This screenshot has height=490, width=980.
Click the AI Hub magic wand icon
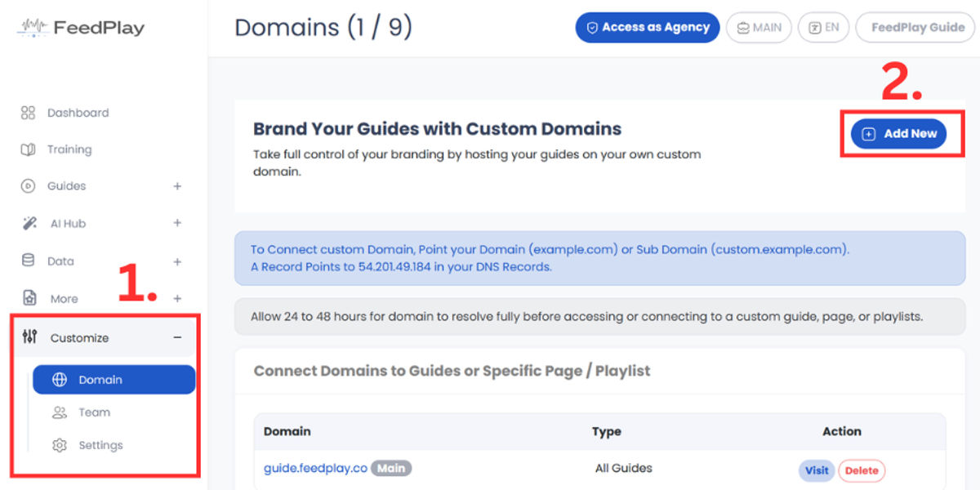(x=29, y=223)
